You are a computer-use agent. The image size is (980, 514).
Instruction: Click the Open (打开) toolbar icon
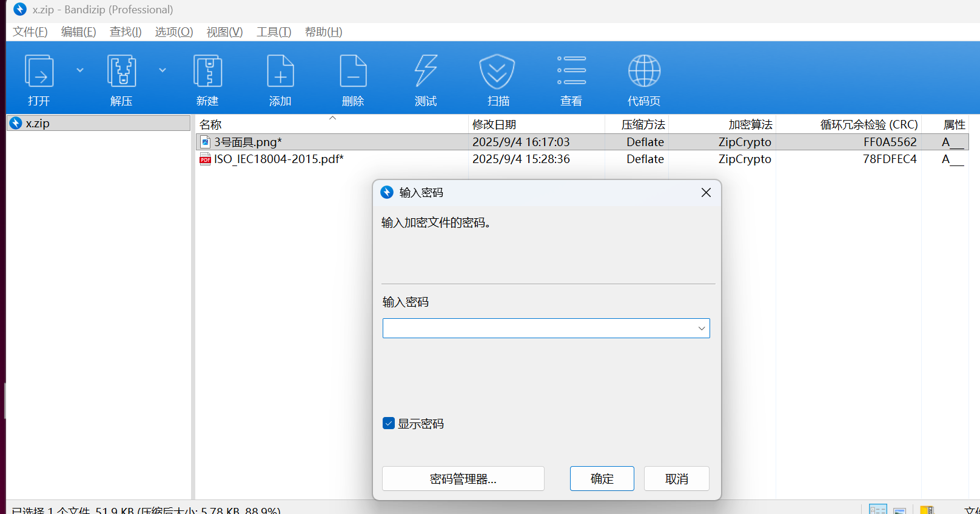tap(39, 72)
